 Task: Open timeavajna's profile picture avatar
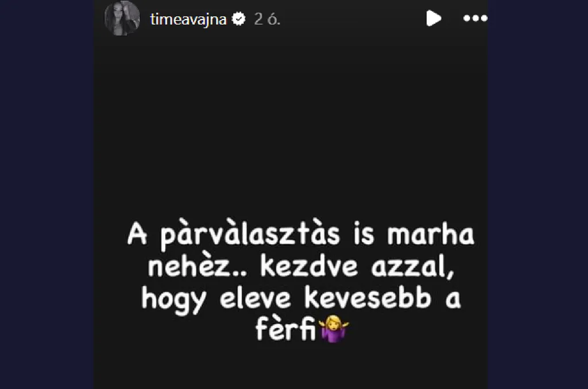(122, 18)
